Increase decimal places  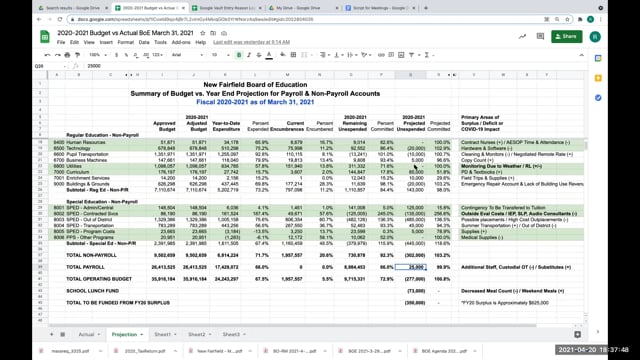[x=146, y=55]
